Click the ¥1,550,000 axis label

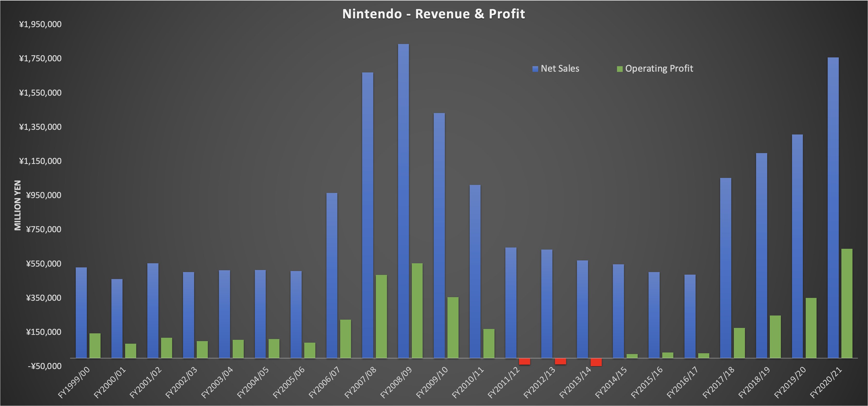tap(40, 93)
